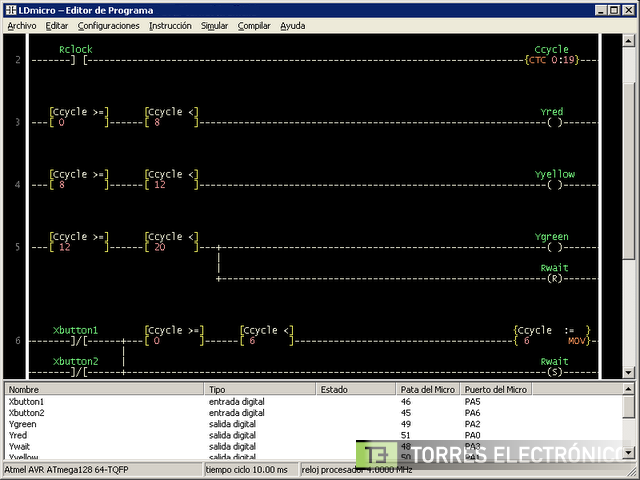Screen dimensions: 640x480
Task: Click rung number 6 in the gutter
Action: click(18, 340)
